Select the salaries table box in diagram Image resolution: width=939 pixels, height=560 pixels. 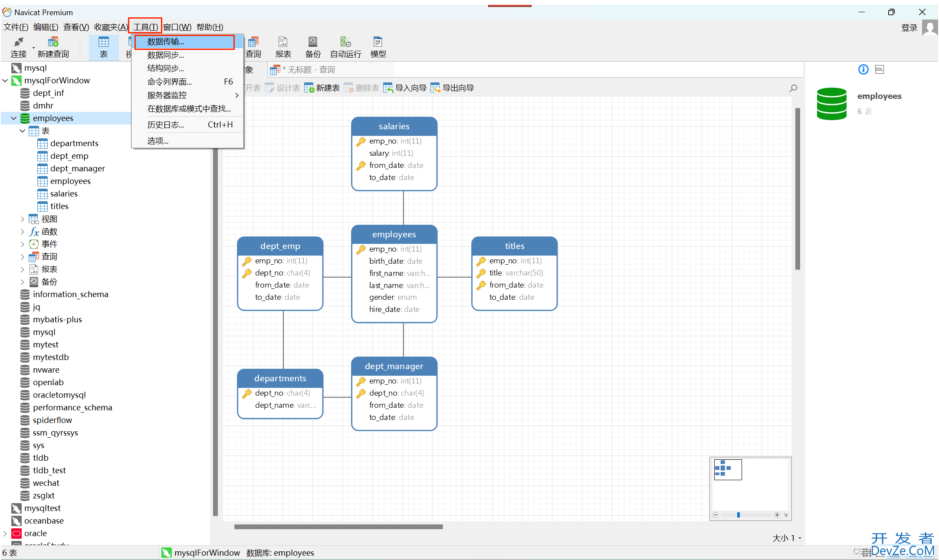click(394, 154)
